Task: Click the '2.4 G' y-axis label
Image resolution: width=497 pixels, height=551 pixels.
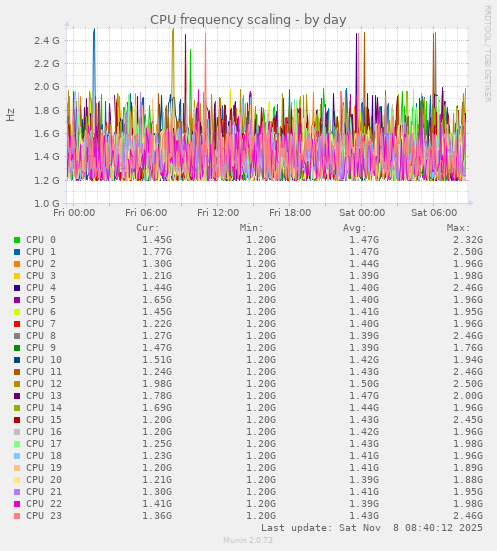Action: point(47,41)
